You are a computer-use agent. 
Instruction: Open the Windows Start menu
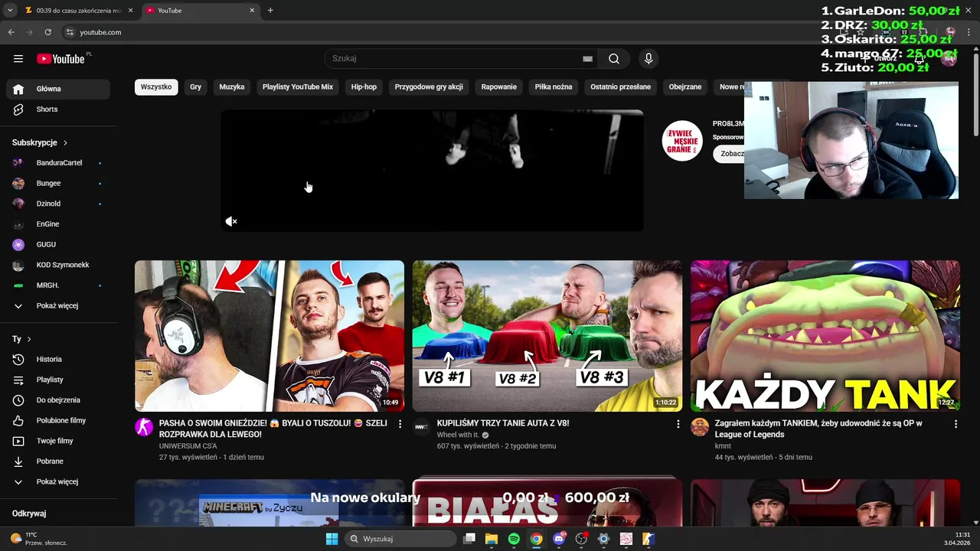[332, 539]
